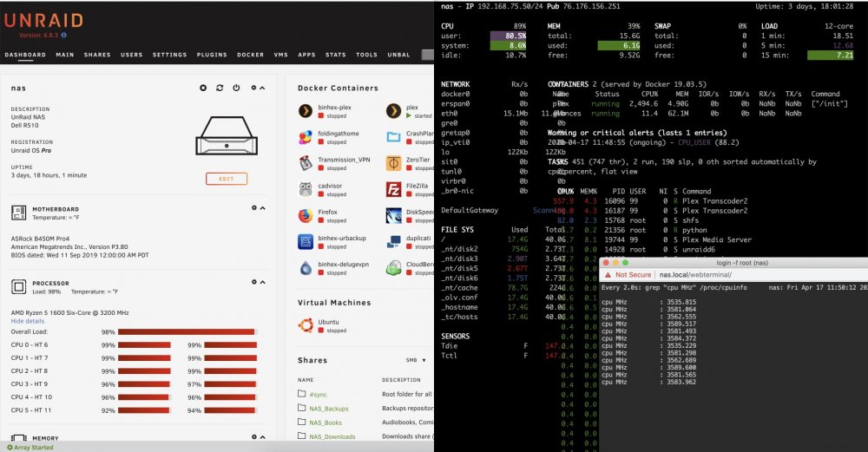
Task: Click the Not Secure warning in webterminal window
Action: (628, 274)
